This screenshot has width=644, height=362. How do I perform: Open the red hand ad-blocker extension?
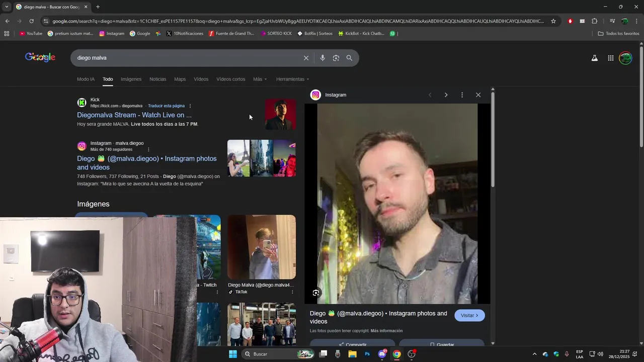tap(570, 21)
